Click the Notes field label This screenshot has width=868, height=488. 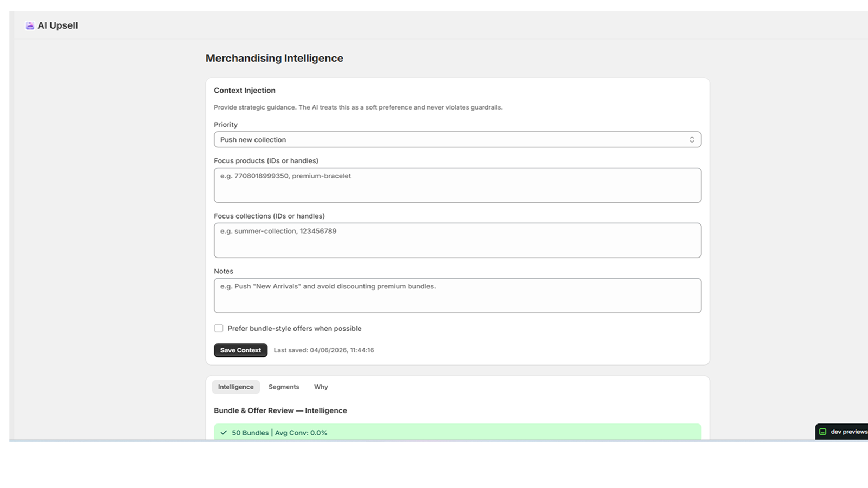coord(224,271)
